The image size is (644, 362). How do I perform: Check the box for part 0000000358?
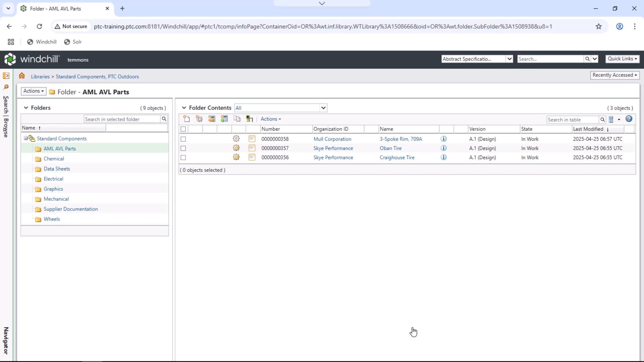pyautogui.click(x=183, y=139)
